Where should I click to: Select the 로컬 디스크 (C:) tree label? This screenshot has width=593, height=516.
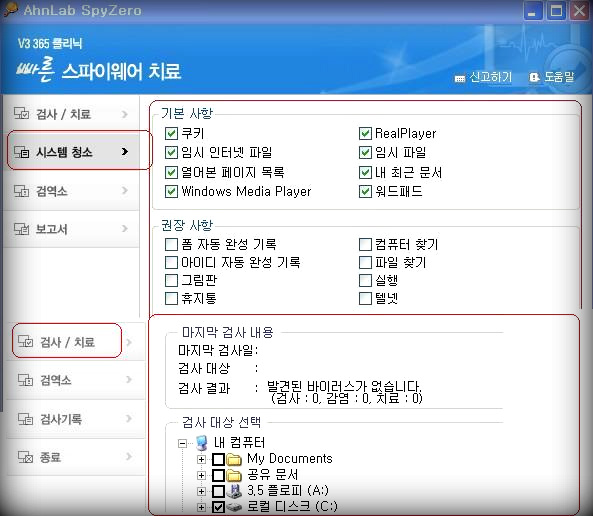[292, 507]
